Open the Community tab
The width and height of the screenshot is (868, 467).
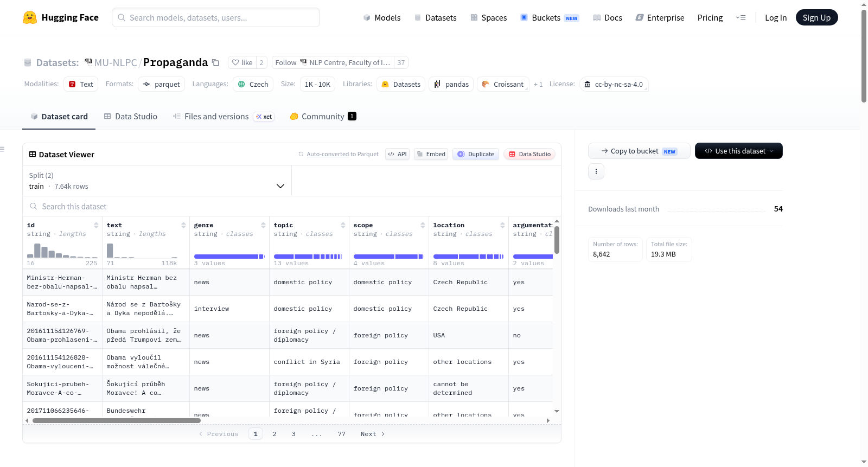(x=323, y=116)
